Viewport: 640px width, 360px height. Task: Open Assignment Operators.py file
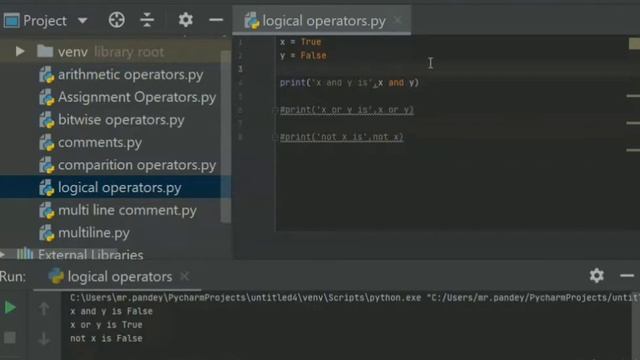136,97
